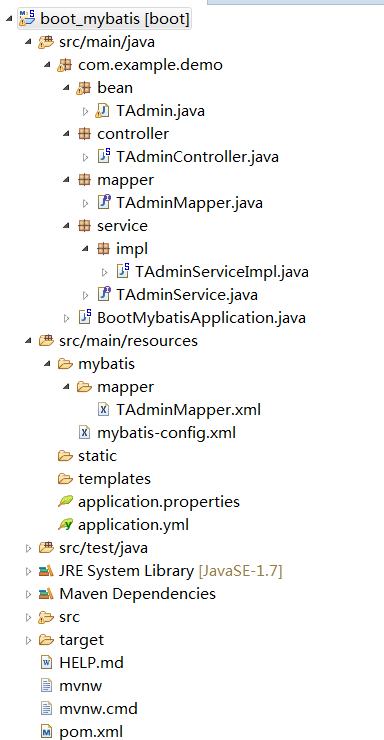Collapse the impl package node
This screenshot has width=384, height=740.
pos(85,249)
